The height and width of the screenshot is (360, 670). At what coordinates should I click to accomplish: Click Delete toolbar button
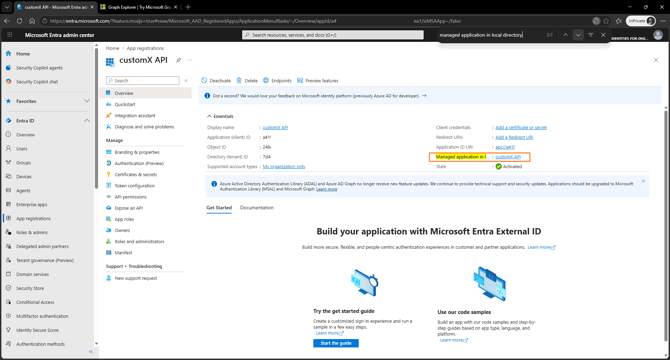247,81
